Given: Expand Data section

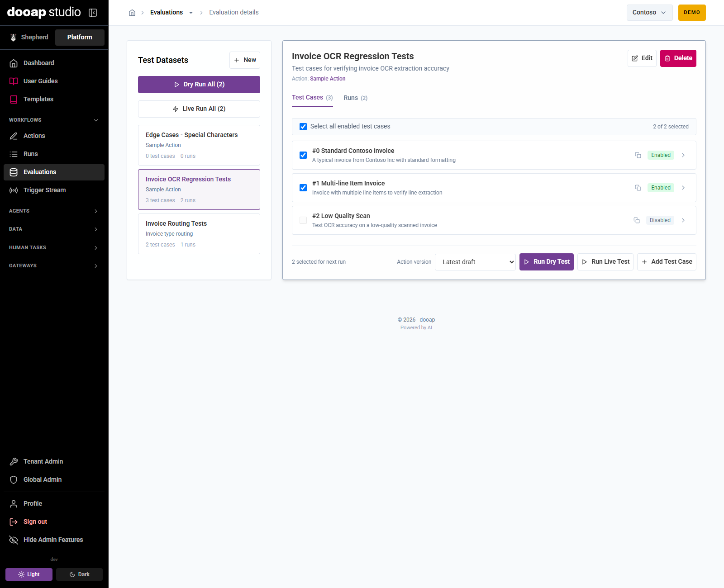Looking at the screenshot, I should click(x=54, y=229).
